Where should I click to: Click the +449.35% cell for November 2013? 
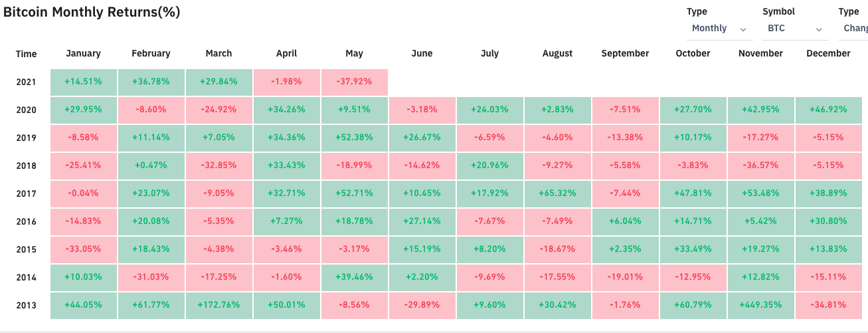[760, 305]
